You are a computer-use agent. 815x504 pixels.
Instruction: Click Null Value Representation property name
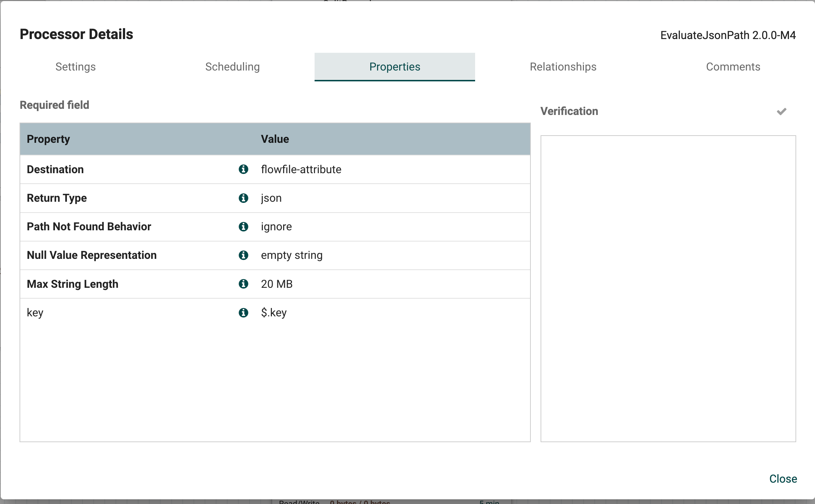click(92, 255)
